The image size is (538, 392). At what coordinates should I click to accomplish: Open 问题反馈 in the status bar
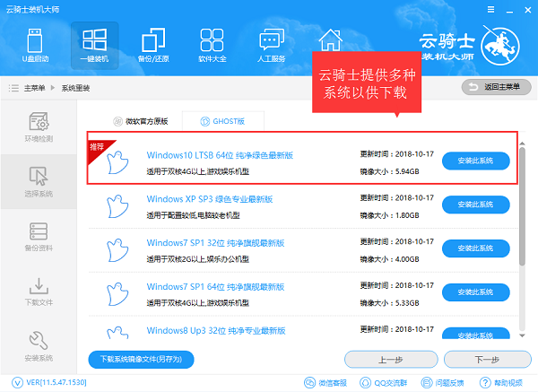pyautogui.click(x=443, y=383)
